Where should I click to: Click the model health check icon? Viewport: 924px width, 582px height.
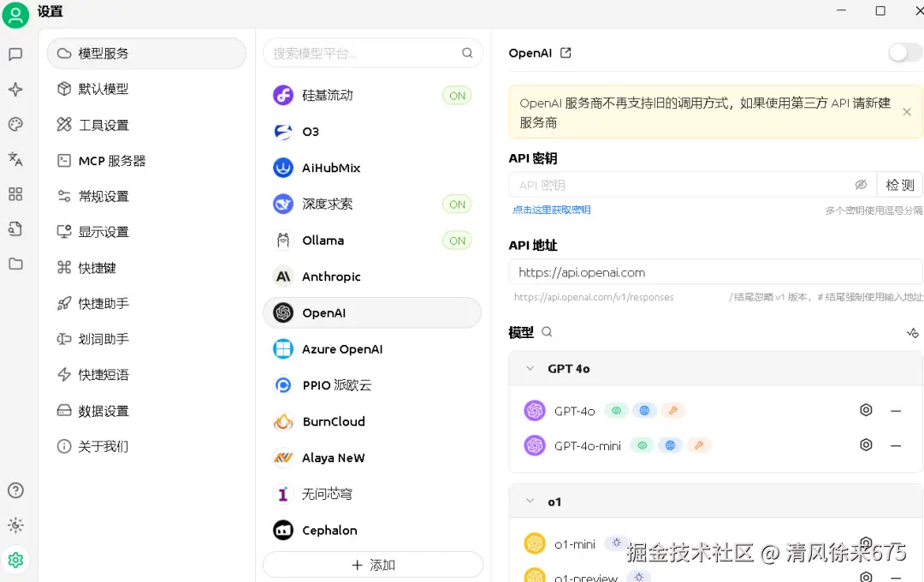(912, 333)
